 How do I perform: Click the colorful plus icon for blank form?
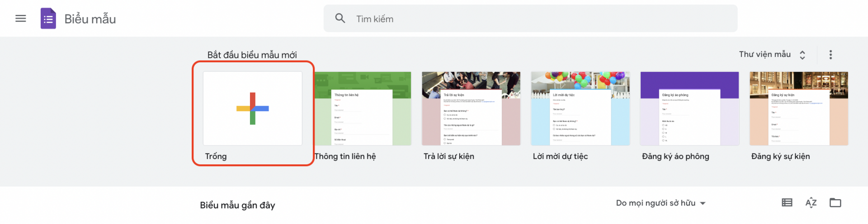[x=253, y=108]
